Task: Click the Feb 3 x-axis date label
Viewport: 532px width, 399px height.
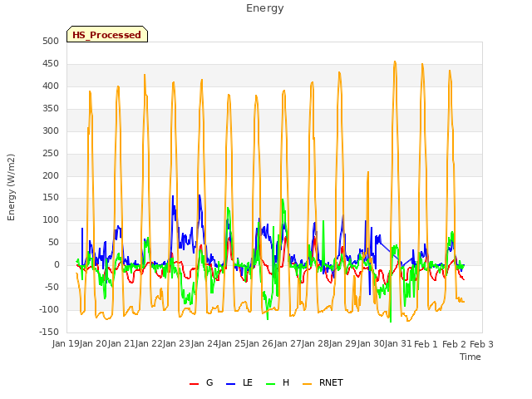Action: (x=481, y=344)
